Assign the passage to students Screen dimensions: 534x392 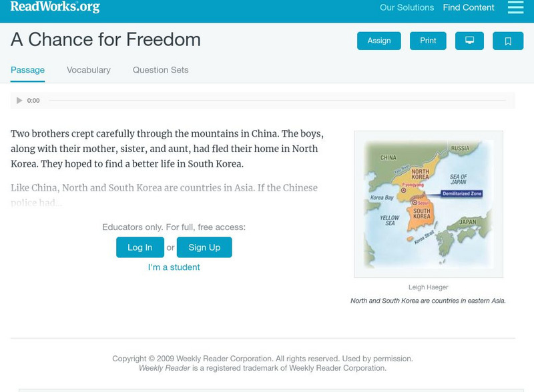point(378,40)
